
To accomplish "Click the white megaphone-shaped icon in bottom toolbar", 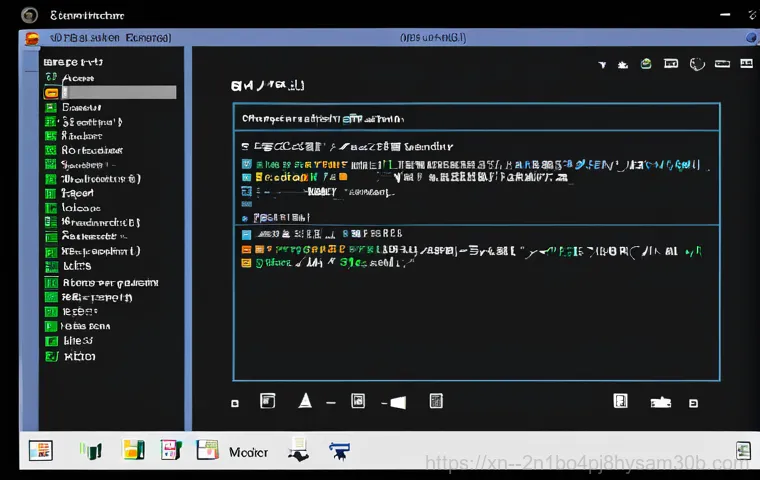I will tap(397, 402).
